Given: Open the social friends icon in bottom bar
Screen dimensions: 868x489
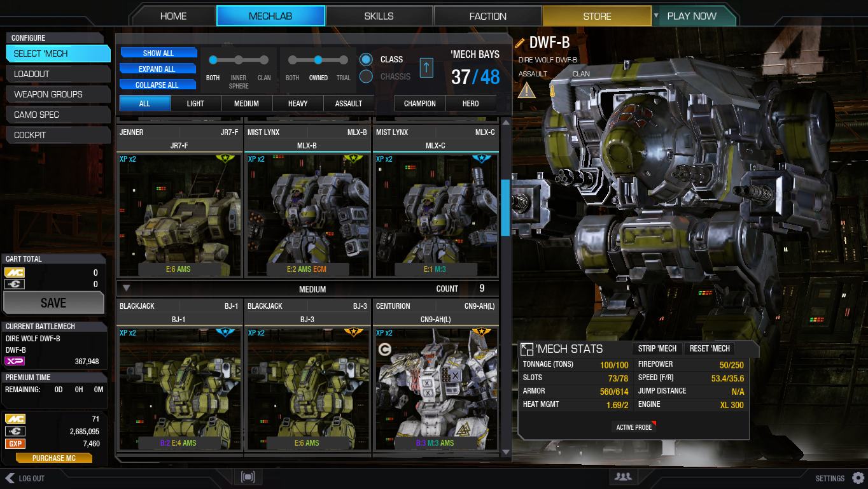Looking at the screenshot, I should [x=623, y=476].
